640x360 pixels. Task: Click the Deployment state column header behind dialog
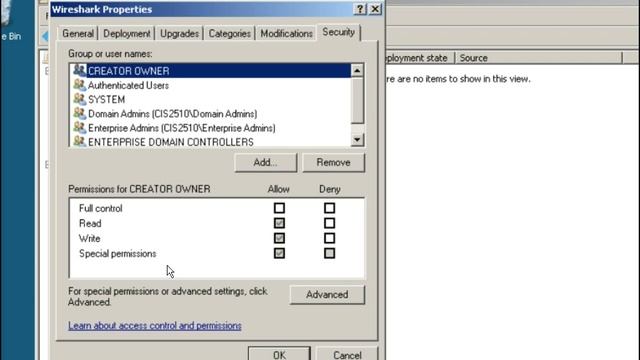point(420,58)
